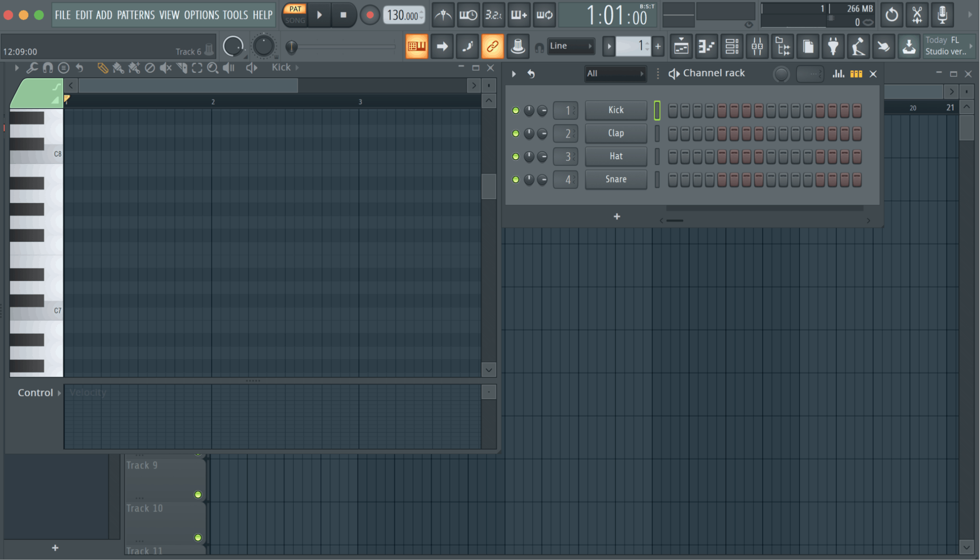Select the Mute tool in piano roll toolbar
The image size is (980, 560).
(x=165, y=68)
